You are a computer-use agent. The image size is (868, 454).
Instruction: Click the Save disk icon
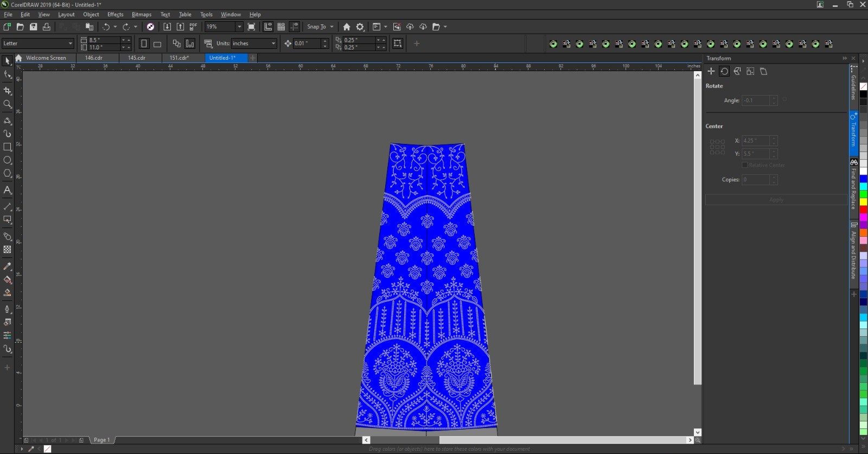click(33, 27)
